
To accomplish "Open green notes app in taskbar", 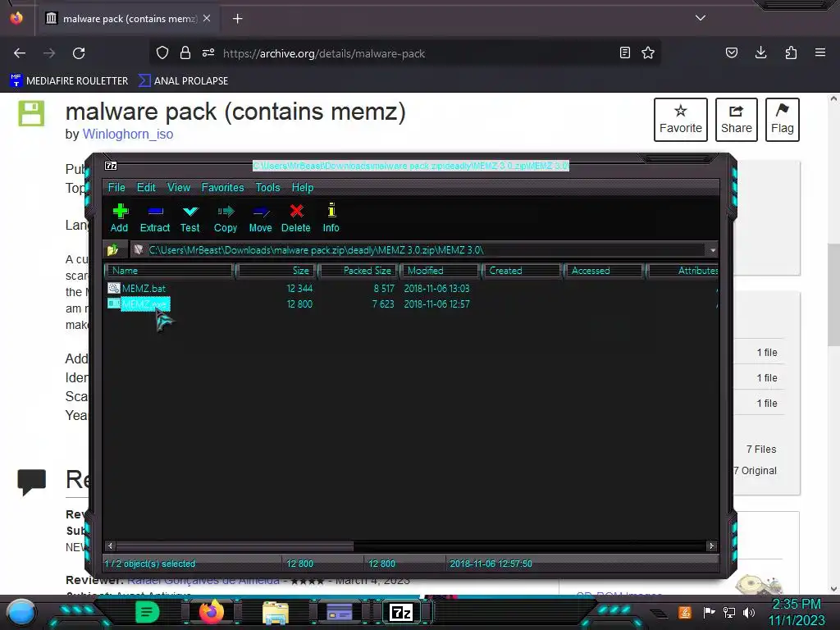I will (x=147, y=612).
